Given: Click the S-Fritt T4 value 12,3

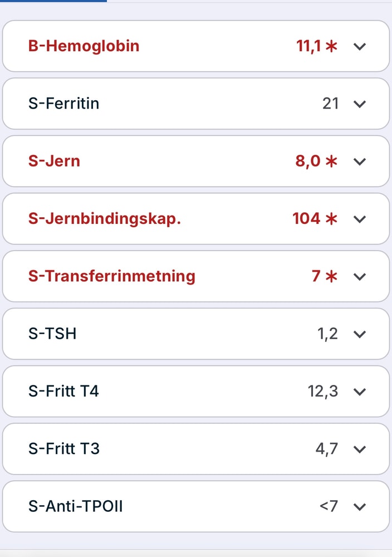Looking at the screenshot, I should 322,392.
